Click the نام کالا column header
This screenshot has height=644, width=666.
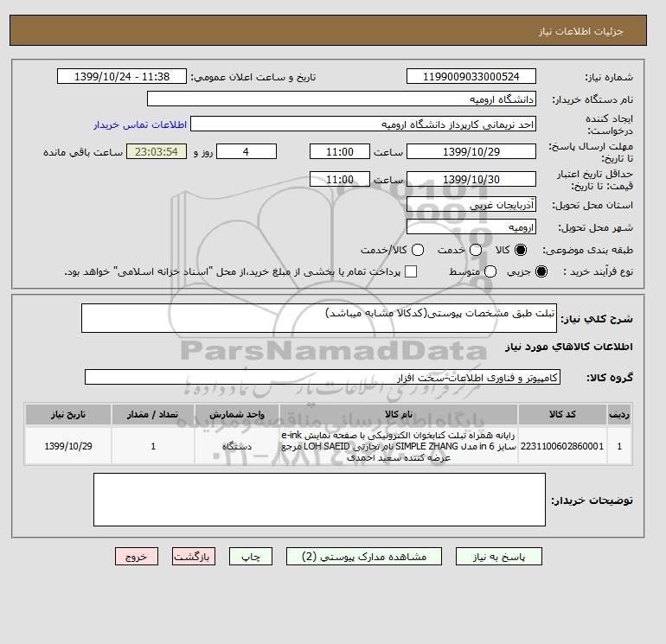(399, 414)
